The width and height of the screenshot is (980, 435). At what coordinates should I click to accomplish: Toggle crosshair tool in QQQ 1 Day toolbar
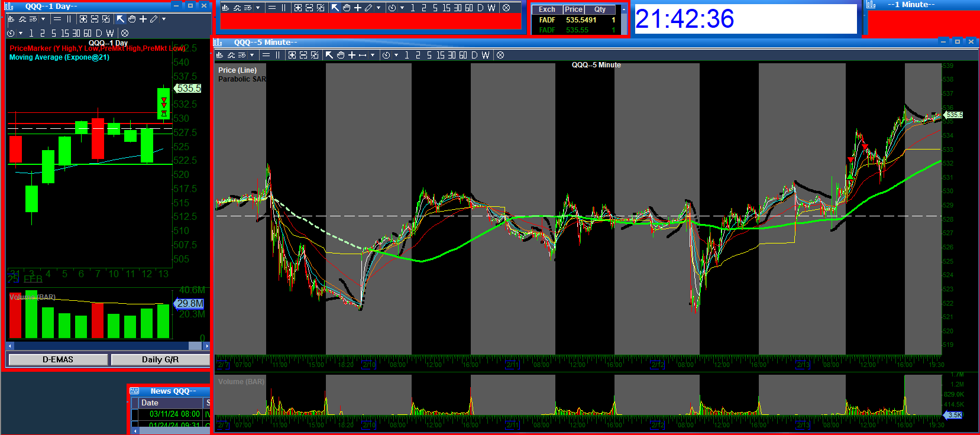tap(143, 19)
